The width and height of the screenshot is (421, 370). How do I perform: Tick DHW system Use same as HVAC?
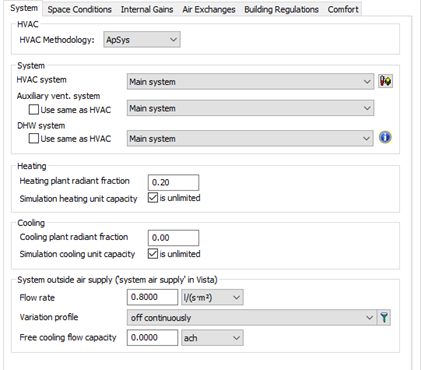pyautogui.click(x=34, y=138)
